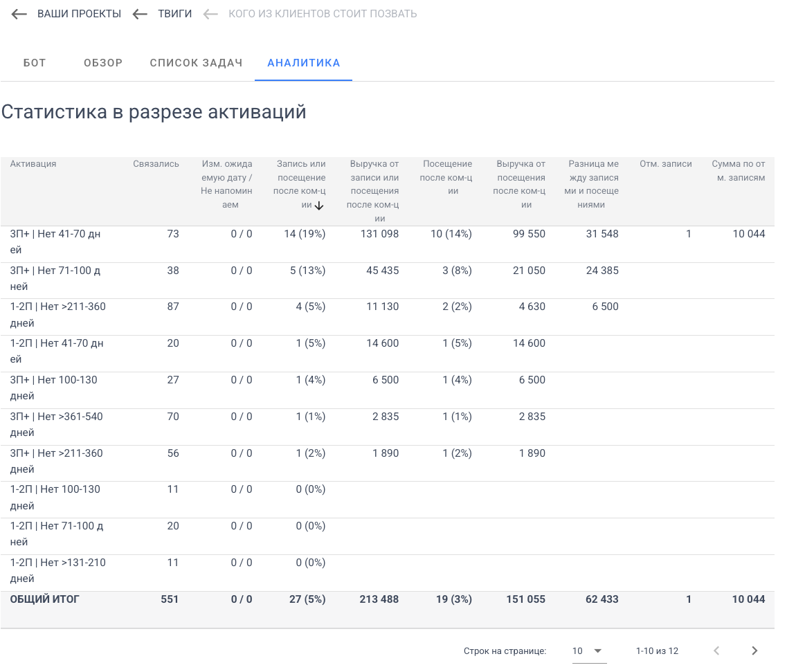The height and width of the screenshot is (672, 787).
Task: Click КОГО ИЗ КЛИЕНТОВ СТОИТ ПОЗВАТЬ breadcrumb
Action: point(323,14)
